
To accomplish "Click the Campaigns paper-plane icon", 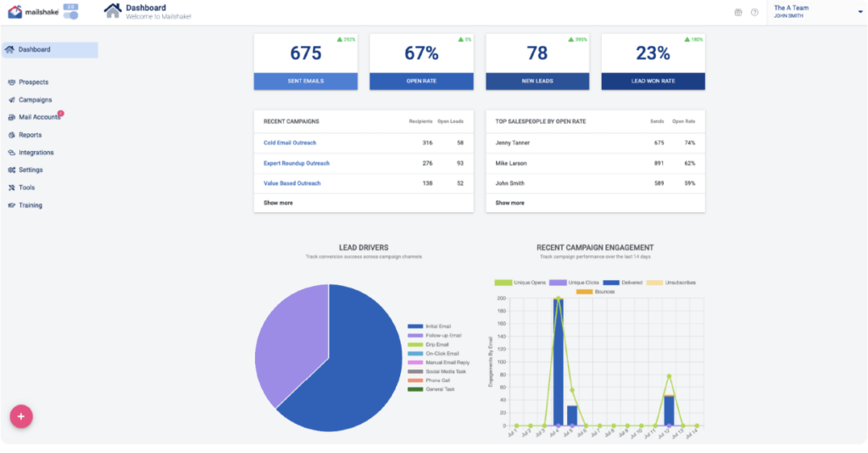I will coord(12,100).
